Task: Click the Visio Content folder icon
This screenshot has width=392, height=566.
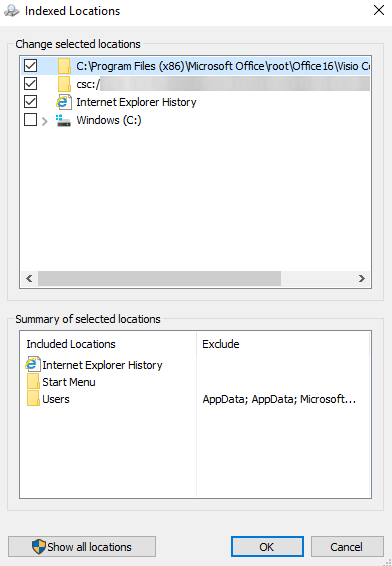Action: pyautogui.click(x=64, y=66)
